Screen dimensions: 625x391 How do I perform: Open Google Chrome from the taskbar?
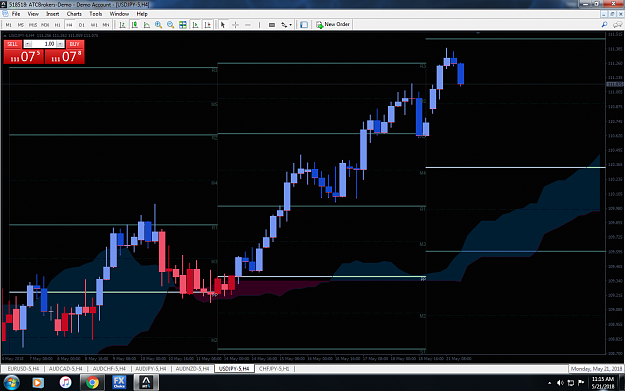pyautogui.click(x=92, y=383)
